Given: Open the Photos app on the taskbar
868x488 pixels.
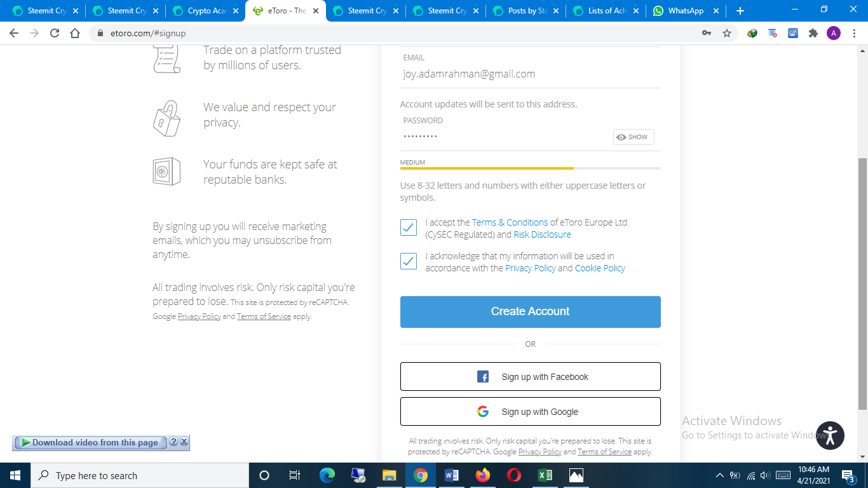Looking at the screenshot, I should tap(576, 475).
